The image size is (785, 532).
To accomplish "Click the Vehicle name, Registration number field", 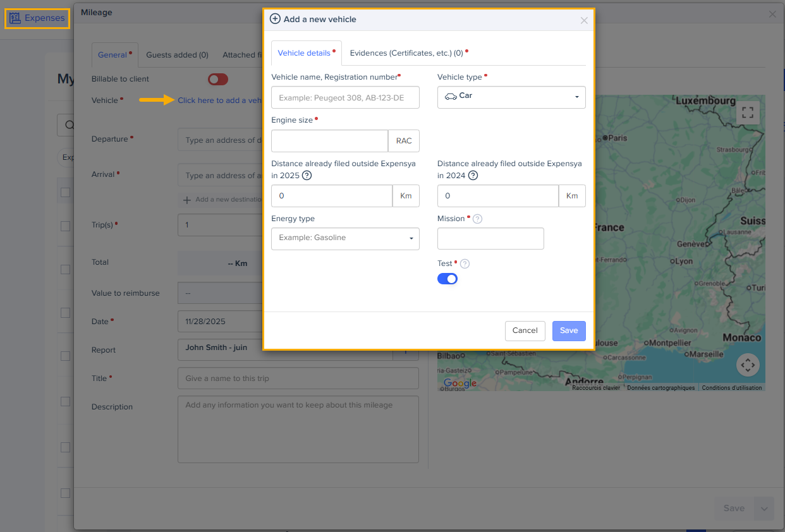I will coord(345,98).
